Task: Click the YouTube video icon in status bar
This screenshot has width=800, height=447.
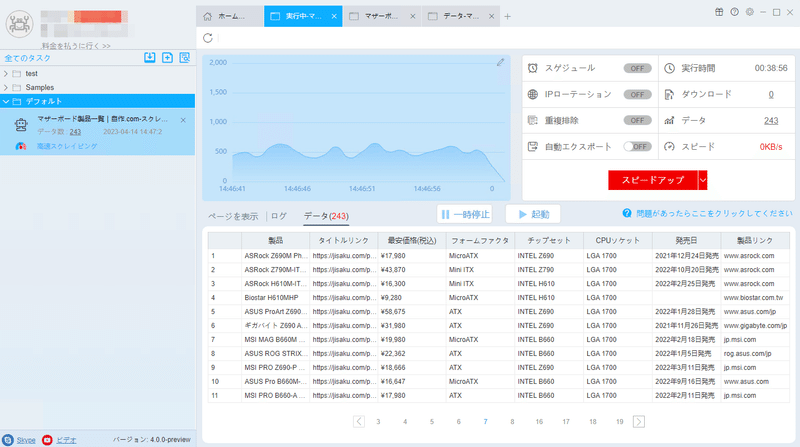Action: pyautogui.click(x=47, y=440)
